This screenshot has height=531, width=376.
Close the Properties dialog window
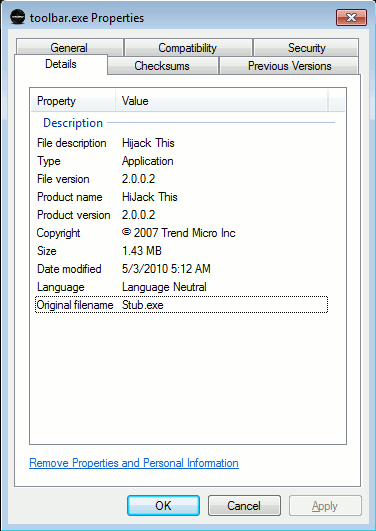(352, 18)
